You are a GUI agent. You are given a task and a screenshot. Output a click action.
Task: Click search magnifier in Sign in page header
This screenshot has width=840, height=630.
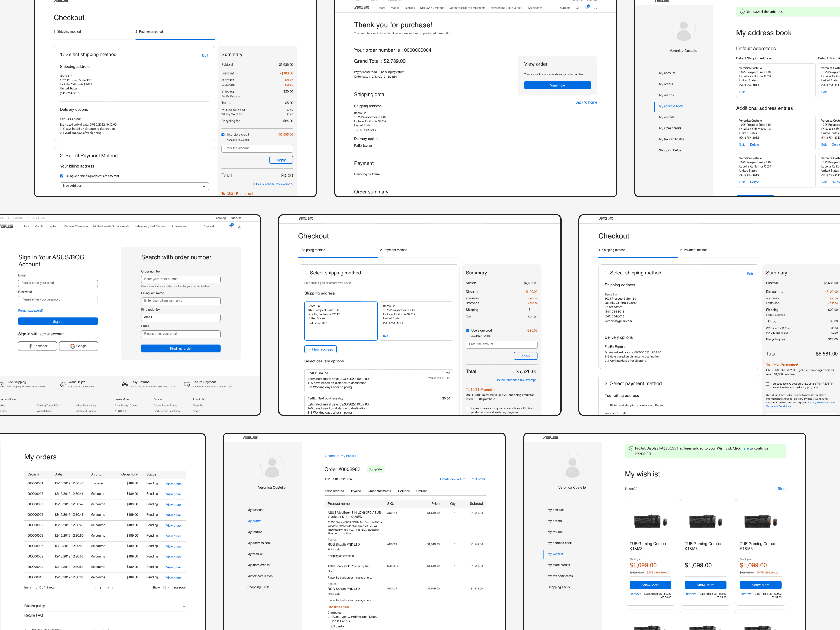pyautogui.click(x=221, y=226)
